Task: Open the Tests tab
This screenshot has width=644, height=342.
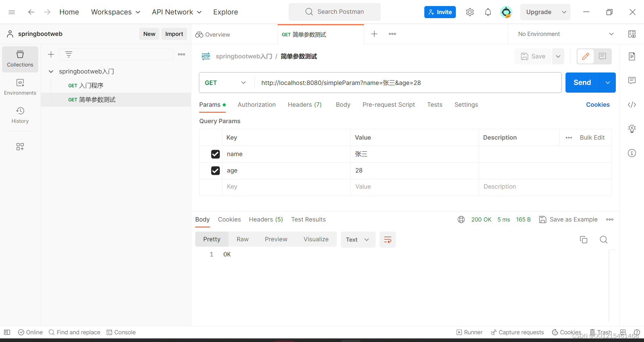Action: tap(435, 105)
